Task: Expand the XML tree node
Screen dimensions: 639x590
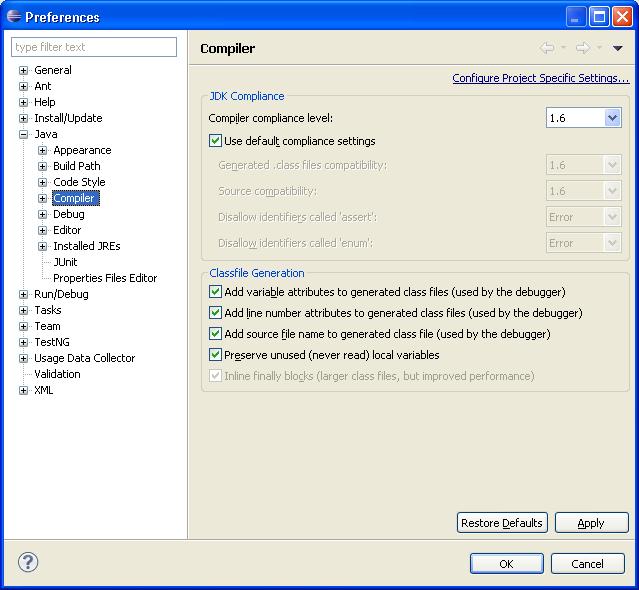Action: click(x=23, y=390)
